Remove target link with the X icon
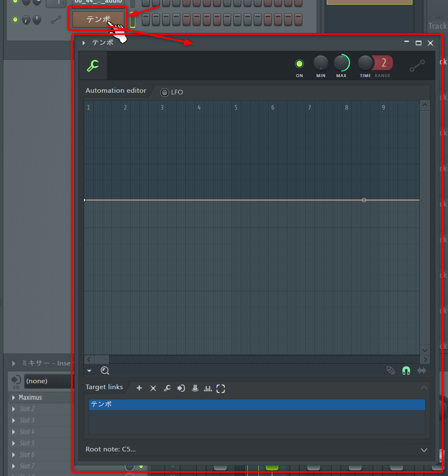The height and width of the screenshot is (476, 448). point(153,388)
